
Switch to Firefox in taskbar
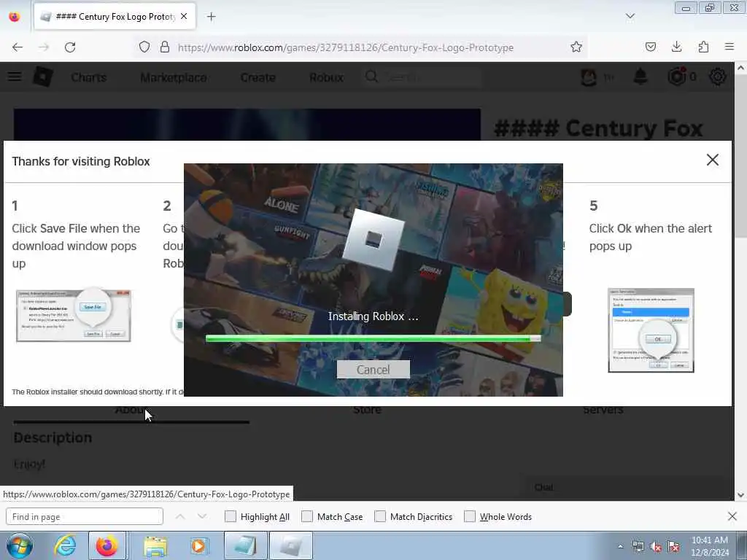click(x=107, y=545)
